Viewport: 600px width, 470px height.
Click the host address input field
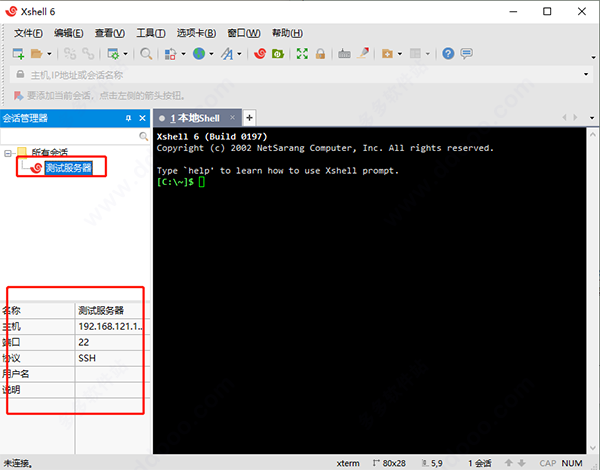click(300, 74)
